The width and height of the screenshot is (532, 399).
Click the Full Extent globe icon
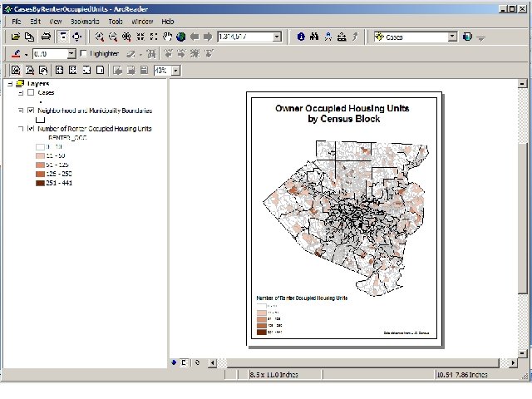pyautogui.click(x=180, y=37)
